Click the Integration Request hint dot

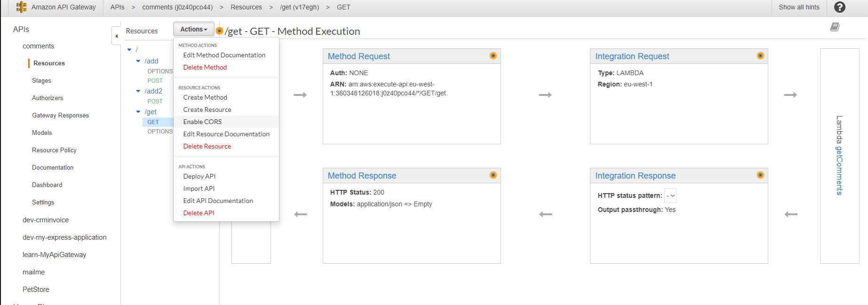pos(760,56)
